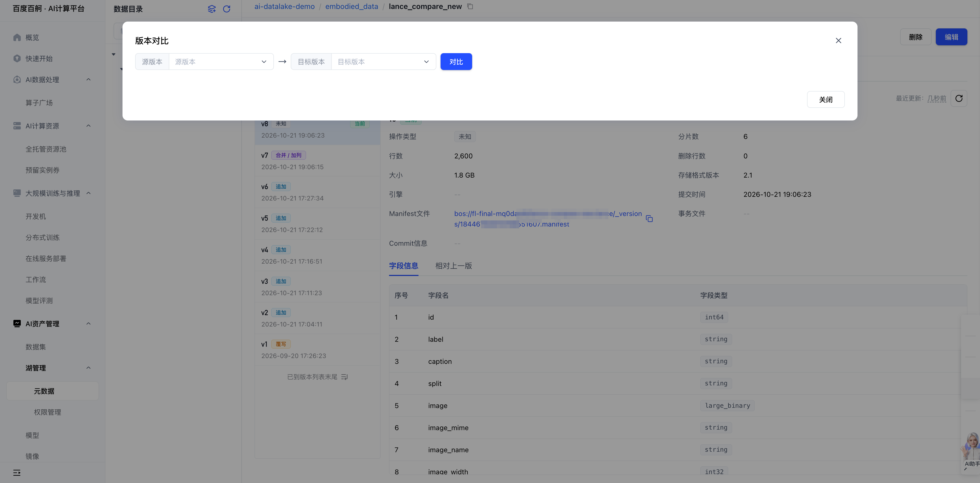980x483 pixels.
Task: Select the 字段信息 tab
Action: click(x=403, y=266)
